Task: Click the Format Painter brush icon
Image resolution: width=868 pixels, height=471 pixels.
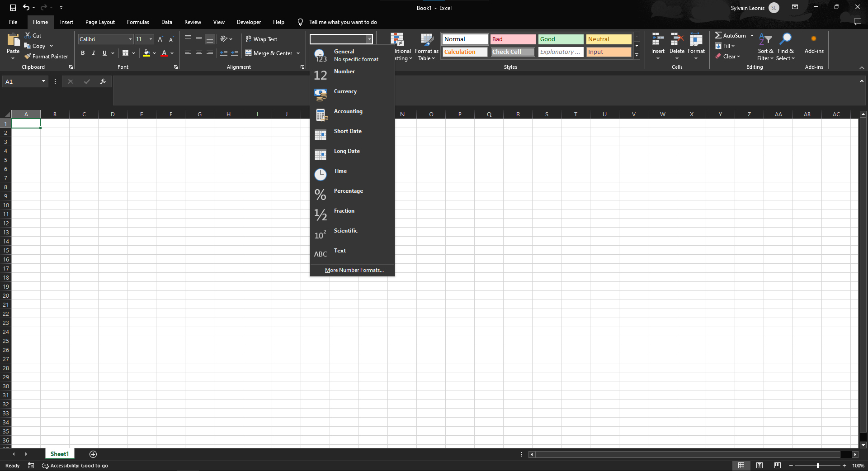Action: 28,57
